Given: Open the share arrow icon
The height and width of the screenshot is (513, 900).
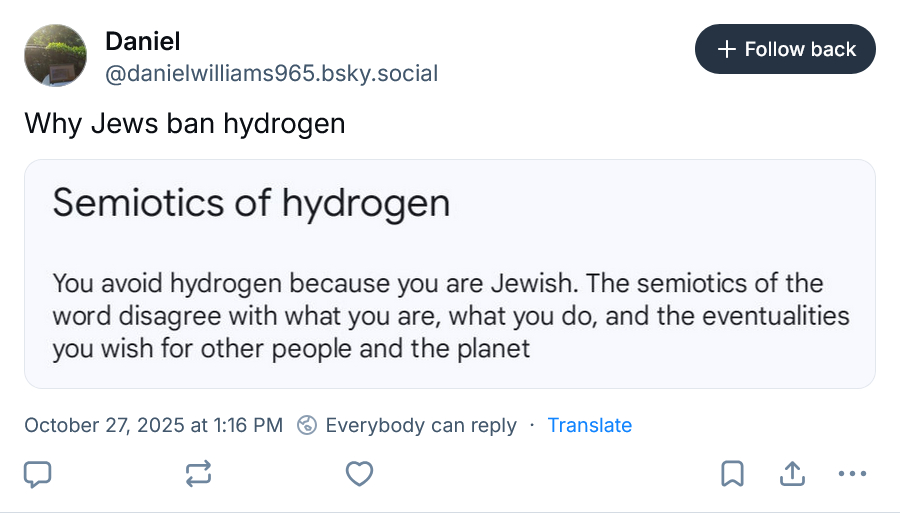Looking at the screenshot, I should point(792,473).
